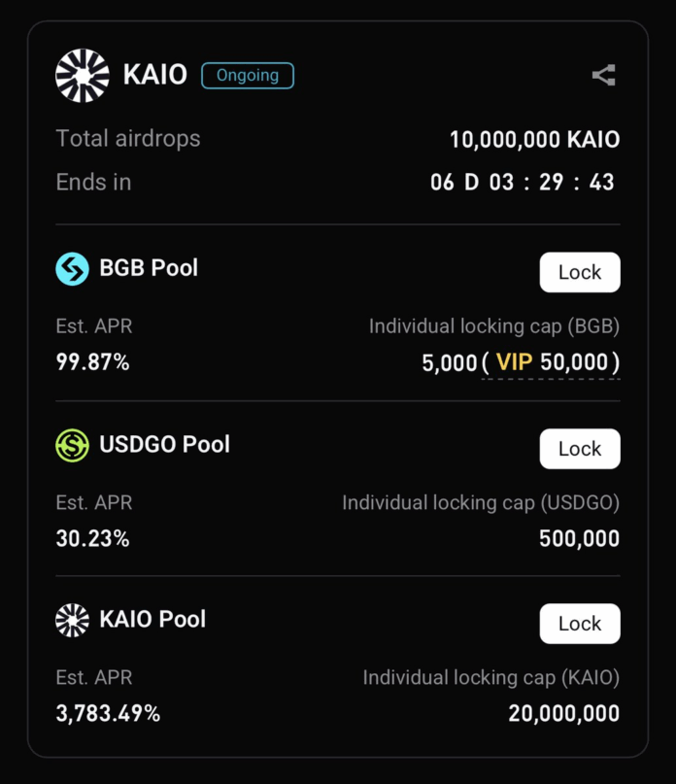Click the BGB Pool coin icon
The image size is (676, 784).
(x=73, y=269)
